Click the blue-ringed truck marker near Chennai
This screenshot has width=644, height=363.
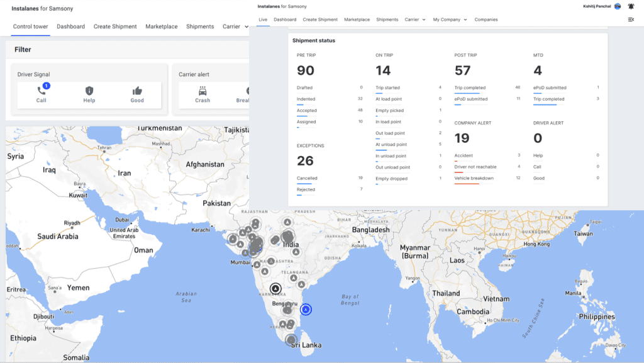coord(306,310)
